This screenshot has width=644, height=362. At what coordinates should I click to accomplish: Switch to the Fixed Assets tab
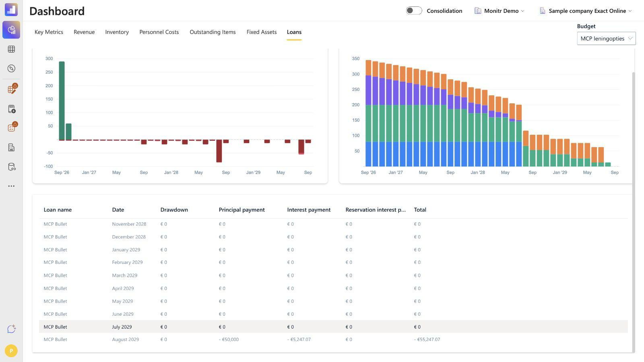coord(262,32)
